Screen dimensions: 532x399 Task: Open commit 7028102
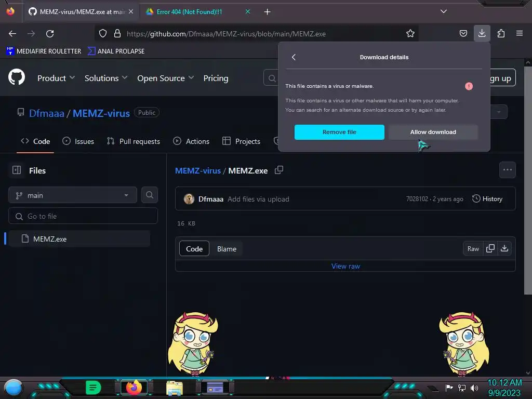417,199
